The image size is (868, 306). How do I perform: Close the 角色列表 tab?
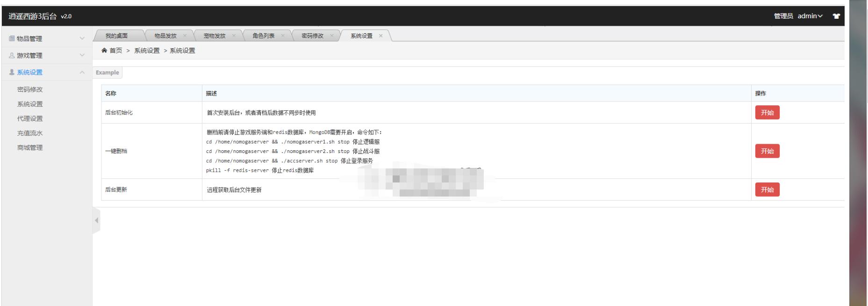pos(283,36)
